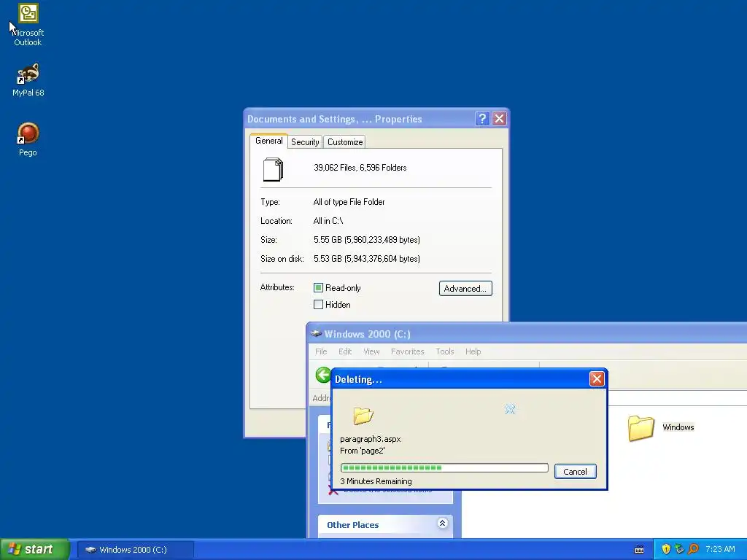
Task: Open the Help menu in Explorer
Action: tap(473, 351)
